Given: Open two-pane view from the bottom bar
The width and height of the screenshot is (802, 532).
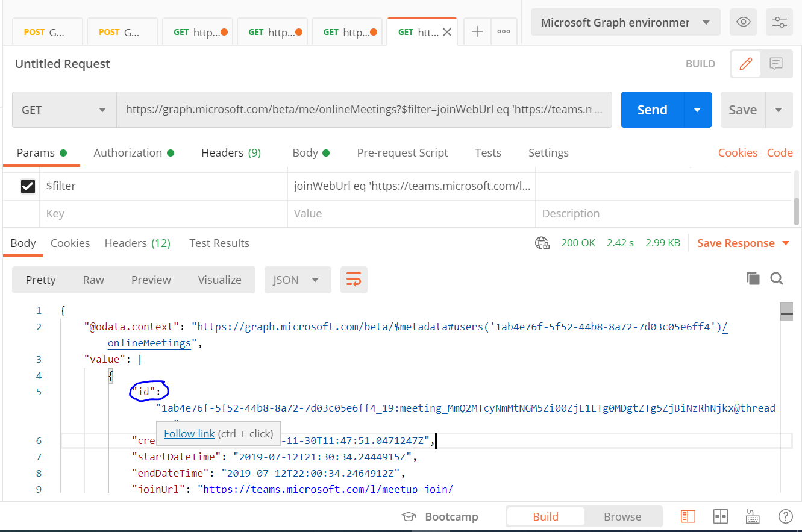Looking at the screenshot, I should [x=720, y=516].
